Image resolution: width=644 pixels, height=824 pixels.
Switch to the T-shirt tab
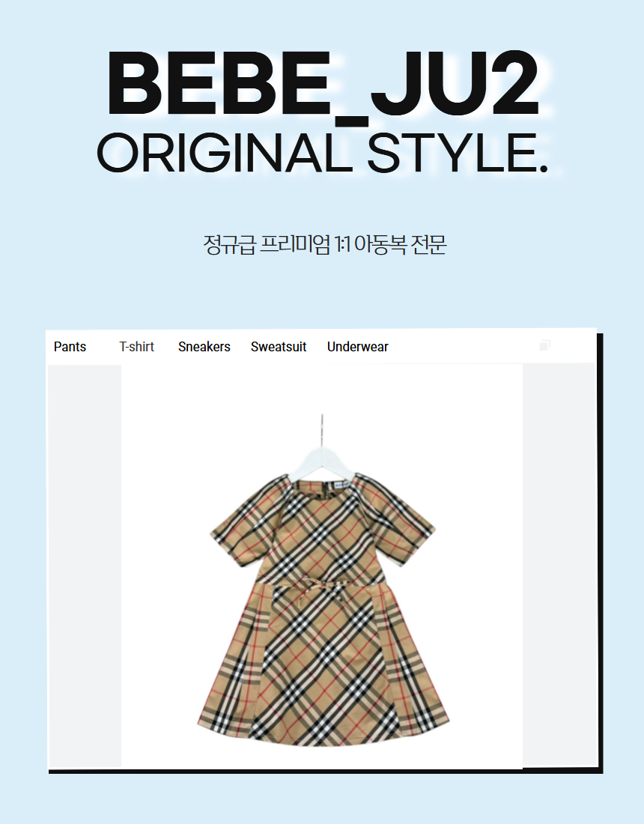(136, 347)
